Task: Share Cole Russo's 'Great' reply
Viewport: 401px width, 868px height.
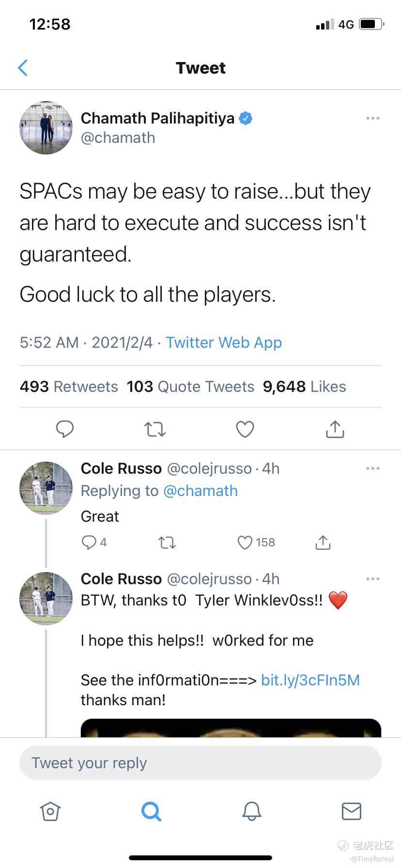Action: pyautogui.click(x=323, y=542)
